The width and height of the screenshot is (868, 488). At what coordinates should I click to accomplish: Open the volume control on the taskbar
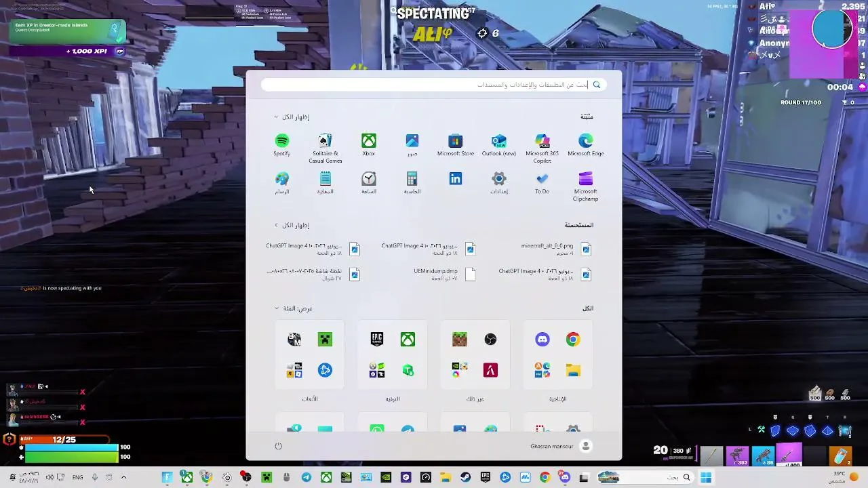(50, 477)
